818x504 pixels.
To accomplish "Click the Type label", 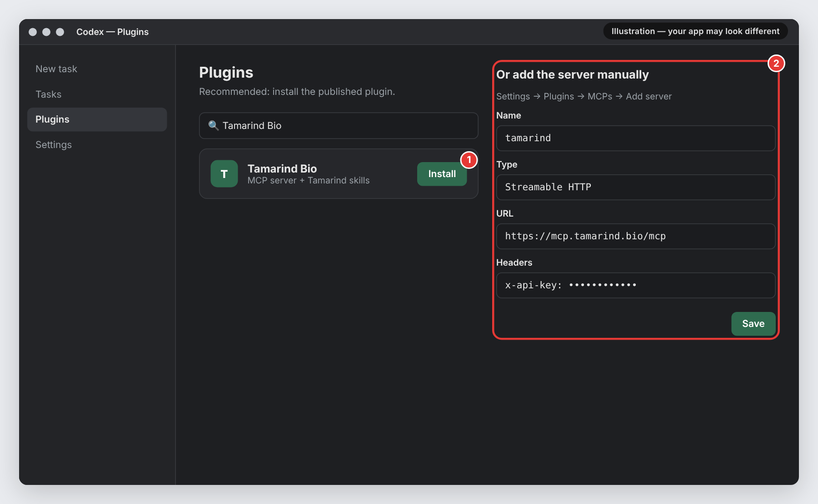I will (x=507, y=164).
